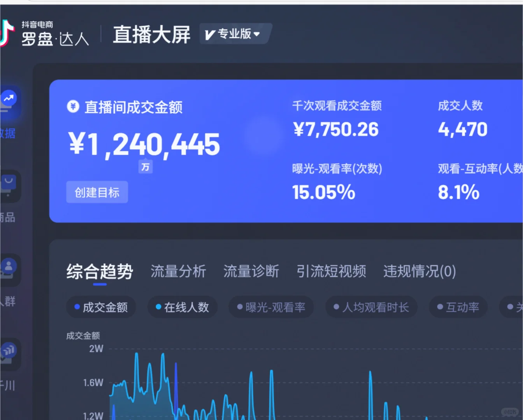Image resolution: width=523 pixels, height=420 pixels.
Task: Switch to the 流量诊断 tab
Action: [x=251, y=271]
